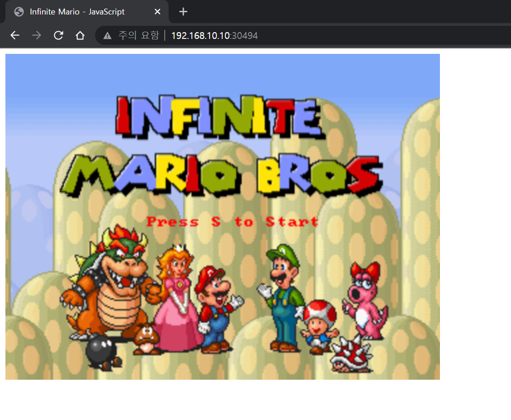Click the globe favicon on the tab
511x420 pixels.
tap(19, 12)
